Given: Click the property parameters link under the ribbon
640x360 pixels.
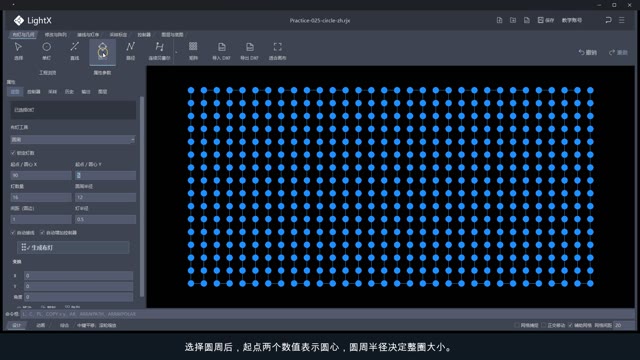Looking at the screenshot, I should (102, 73).
